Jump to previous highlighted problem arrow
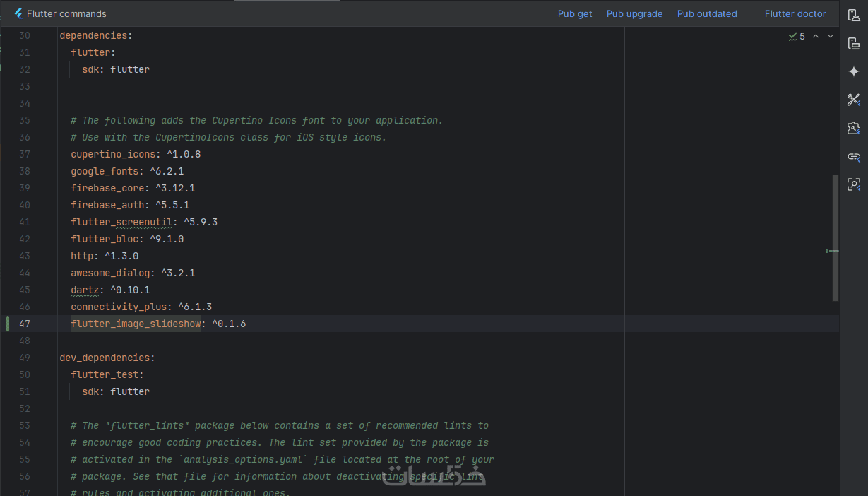Screen dimensions: 868x496 pyautogui.click(x=816, y=36)
